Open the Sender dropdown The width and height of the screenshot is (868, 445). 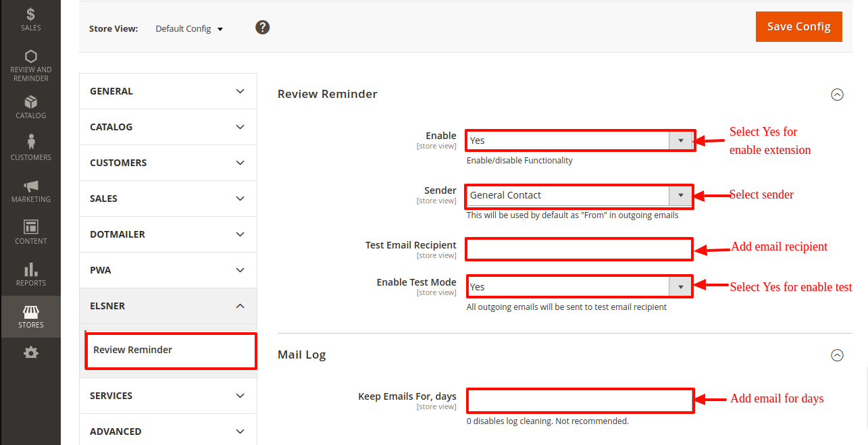pos(580,195)
